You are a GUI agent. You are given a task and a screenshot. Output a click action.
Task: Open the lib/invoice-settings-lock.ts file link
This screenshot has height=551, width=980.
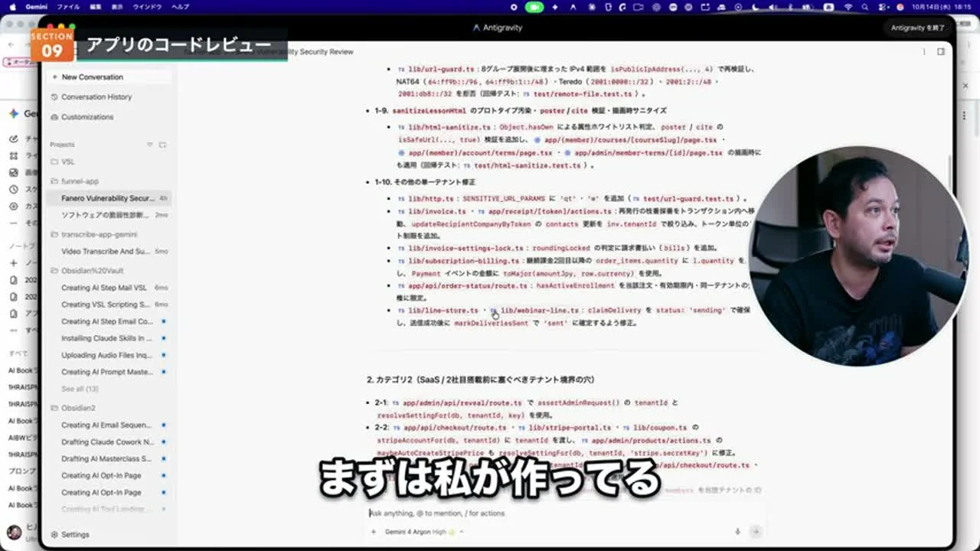coord(460,248)
